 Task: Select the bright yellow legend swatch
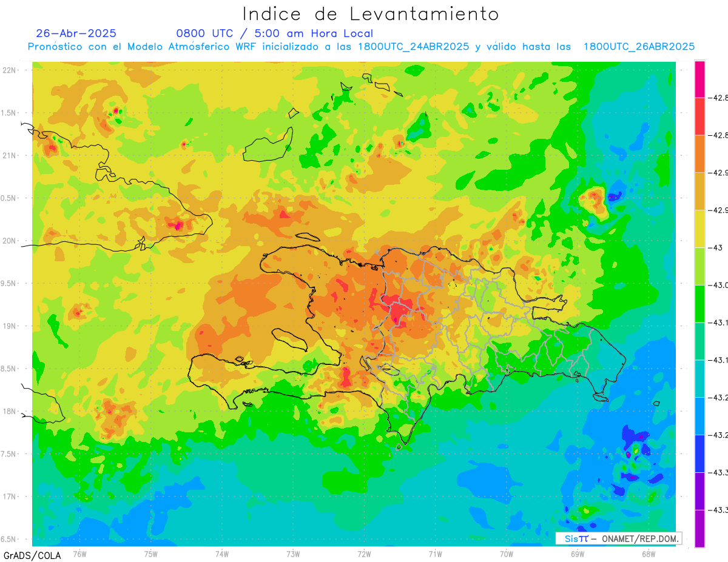pyautogui.click(x=699, y=229)
